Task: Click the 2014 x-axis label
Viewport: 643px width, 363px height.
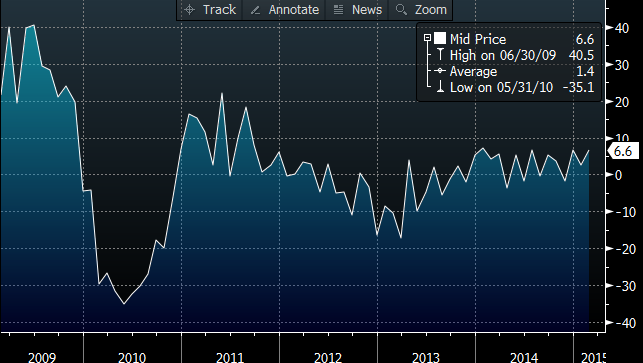Action: tap(524, 357)
